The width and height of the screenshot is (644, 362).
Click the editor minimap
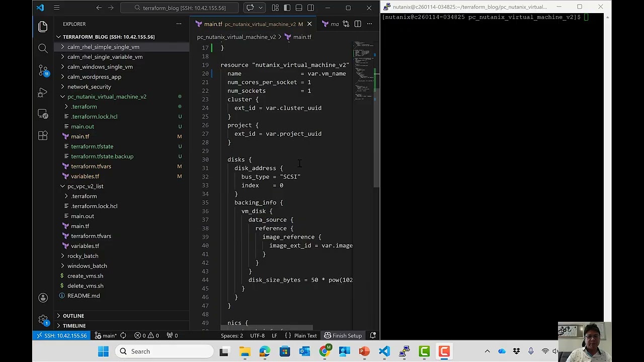click(x=363, y=70)
